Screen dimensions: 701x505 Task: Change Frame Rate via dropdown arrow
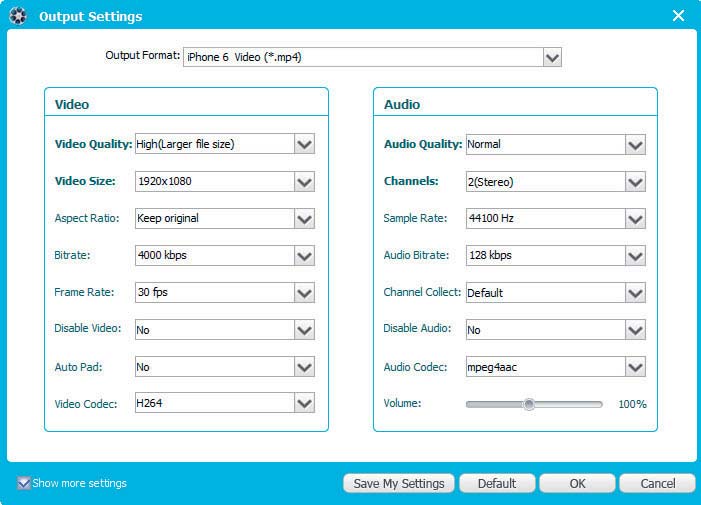pyautogui.click(x=304, y=293)
